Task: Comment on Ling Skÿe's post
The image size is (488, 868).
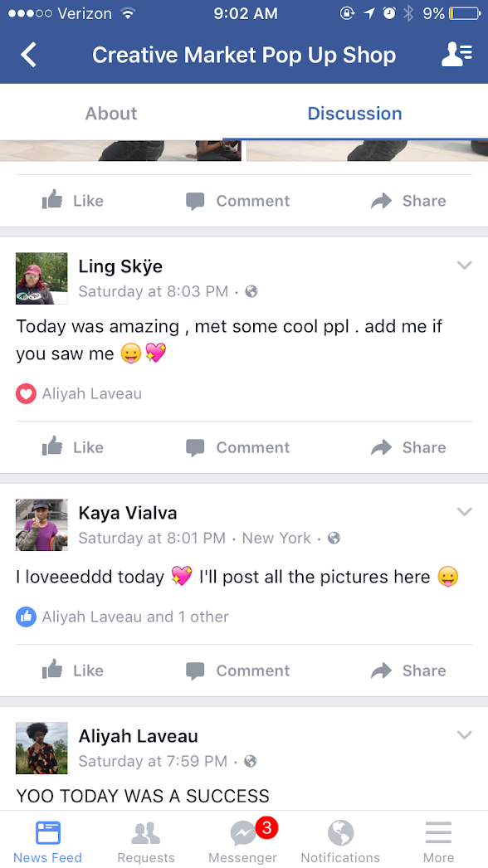Action: [237, 447]
